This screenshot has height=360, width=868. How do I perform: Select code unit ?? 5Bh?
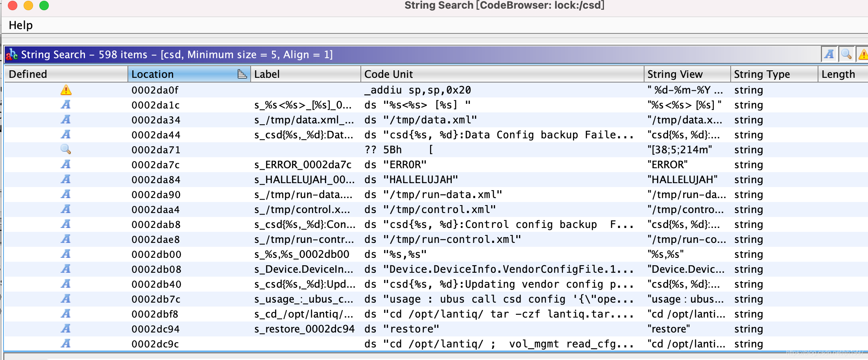(x=399, y=150)
